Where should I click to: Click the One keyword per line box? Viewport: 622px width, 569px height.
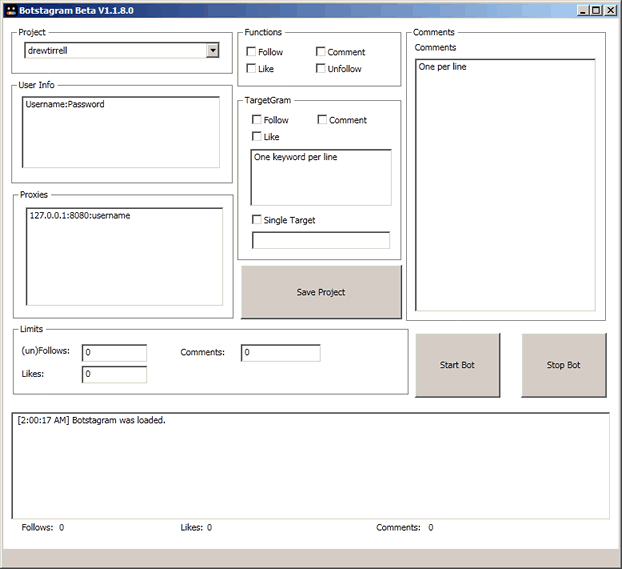(321, 177)
